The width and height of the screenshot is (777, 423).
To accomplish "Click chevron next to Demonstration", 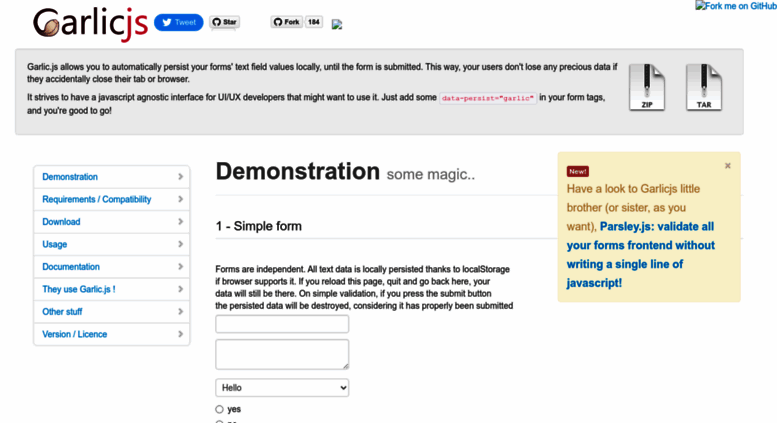I will 180,177.
